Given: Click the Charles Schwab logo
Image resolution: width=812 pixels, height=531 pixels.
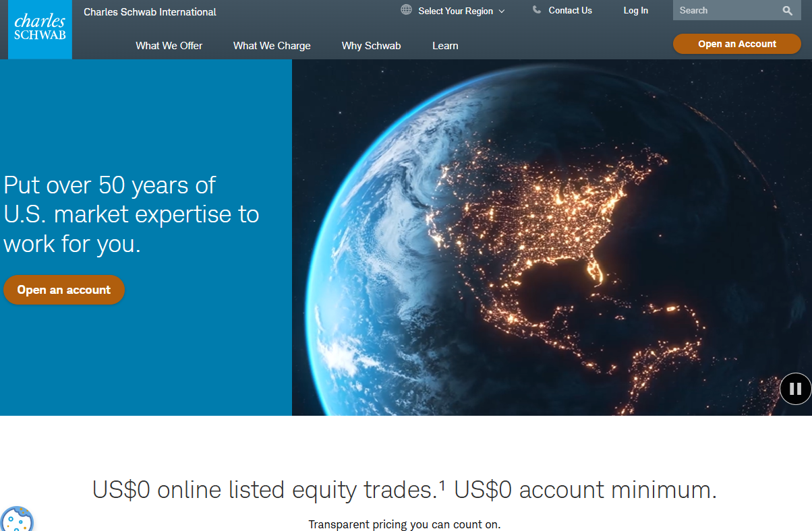Looking at the screenshot, I should coord(40,30).
